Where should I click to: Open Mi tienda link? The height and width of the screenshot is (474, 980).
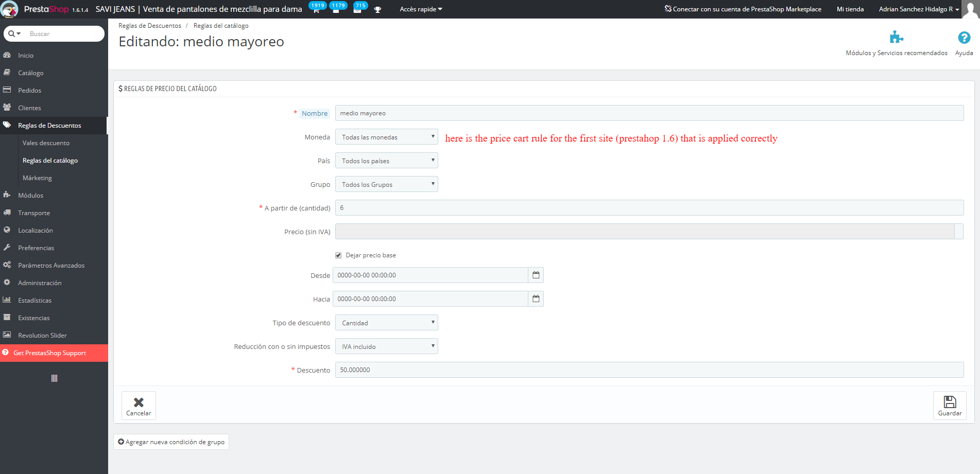point(850,9)
